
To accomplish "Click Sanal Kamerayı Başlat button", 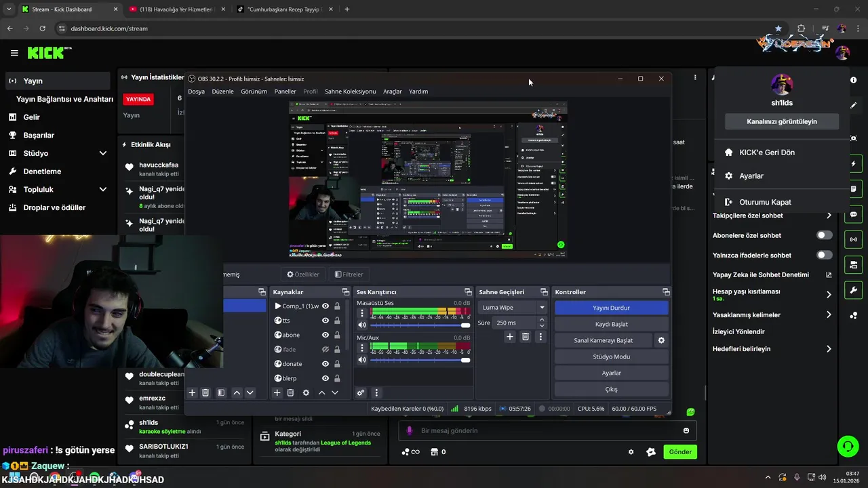I will point(604,340).
